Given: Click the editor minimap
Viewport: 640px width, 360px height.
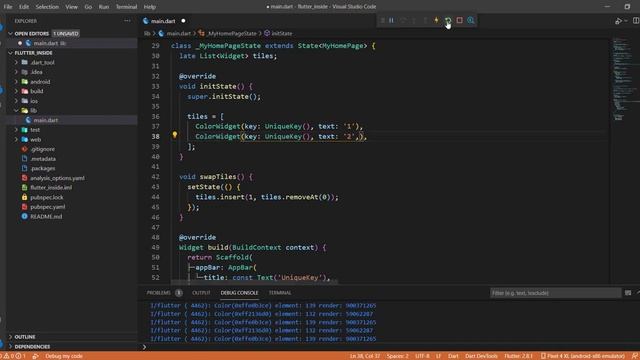Looking at the screenshot, I should pyautogui.click(x=624, y=80).
